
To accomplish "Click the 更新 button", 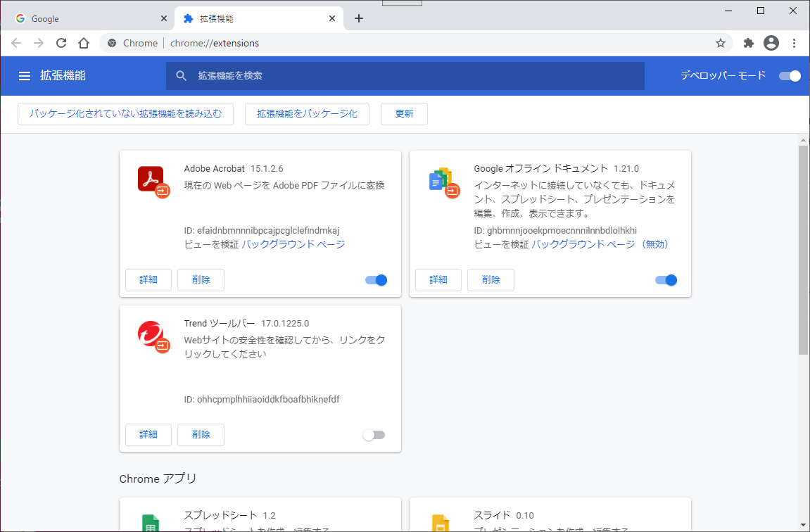I will tap(404, 113).
